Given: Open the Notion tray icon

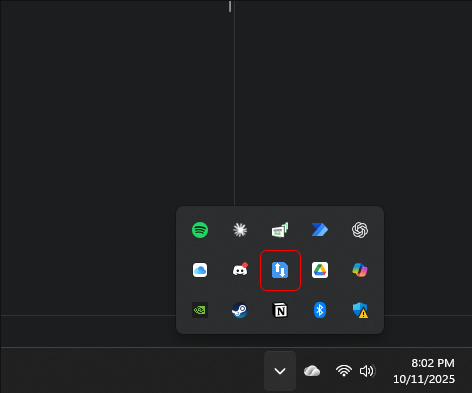Looking at the screenshot, I should pos(280,310).
